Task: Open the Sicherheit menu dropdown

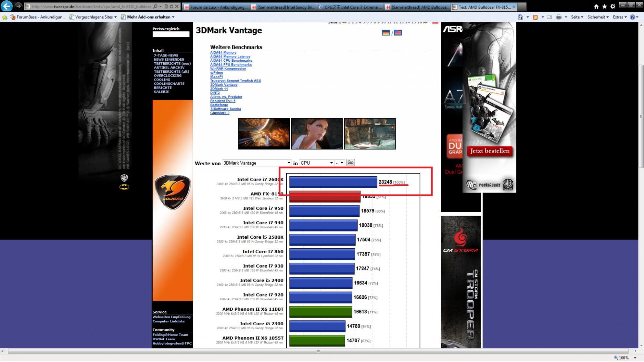Action: click(x=598, y=17)
